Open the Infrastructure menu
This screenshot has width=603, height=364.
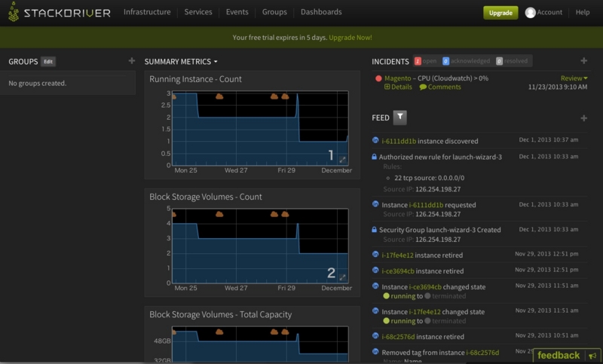click(x=147, y=12)
